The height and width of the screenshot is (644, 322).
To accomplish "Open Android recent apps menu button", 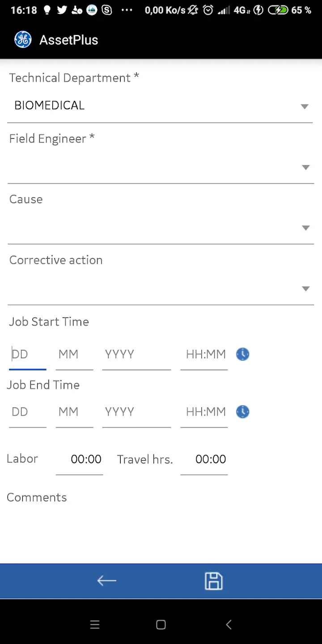I will 95,625.
